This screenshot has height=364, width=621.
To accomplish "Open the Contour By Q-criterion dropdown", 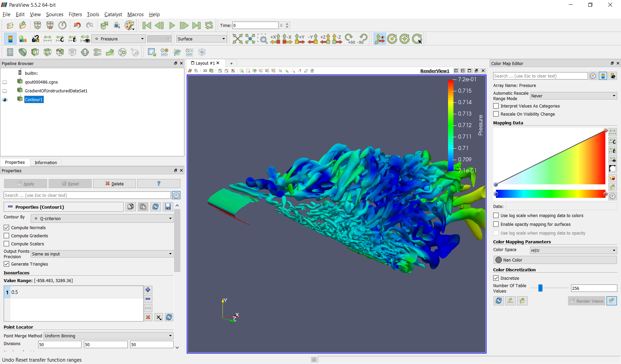I will coord(102,218).
